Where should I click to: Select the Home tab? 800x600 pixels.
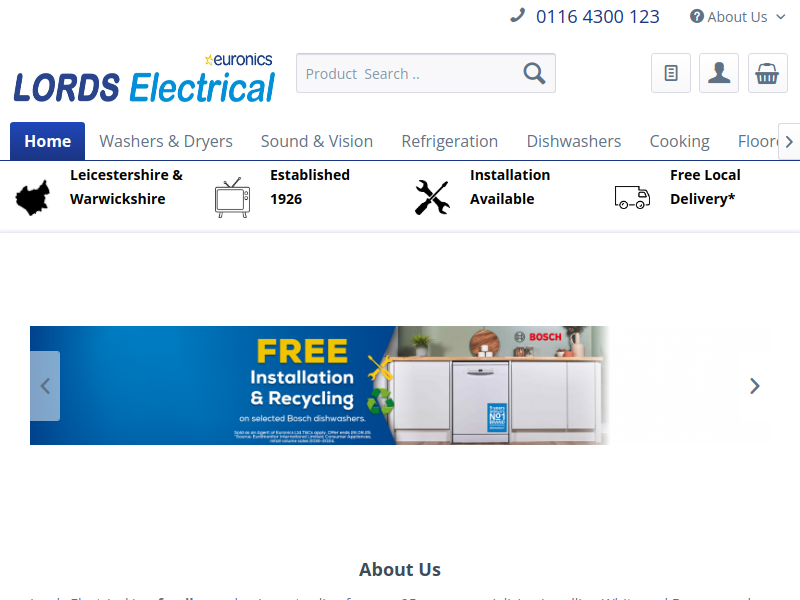47,141
